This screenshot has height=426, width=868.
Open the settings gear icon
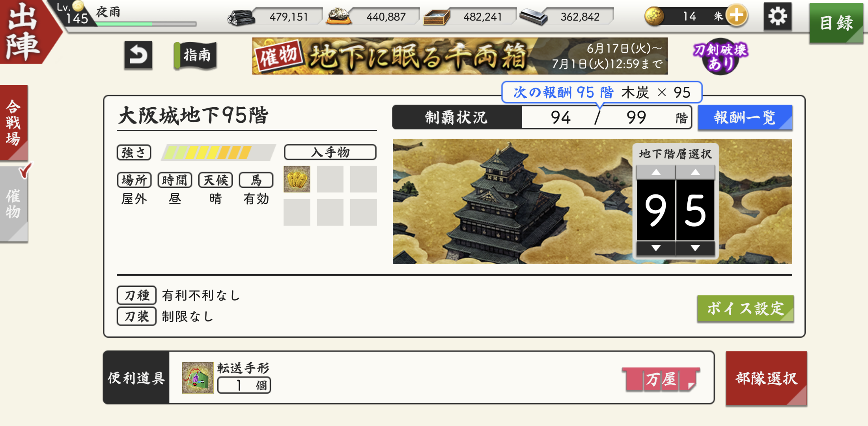(777, 17)
